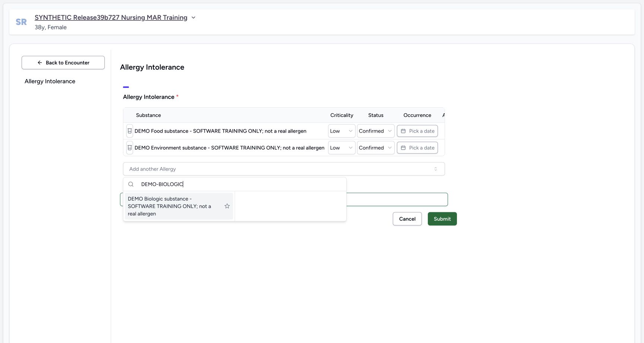Click the search magnifier icon

[131, 184]
